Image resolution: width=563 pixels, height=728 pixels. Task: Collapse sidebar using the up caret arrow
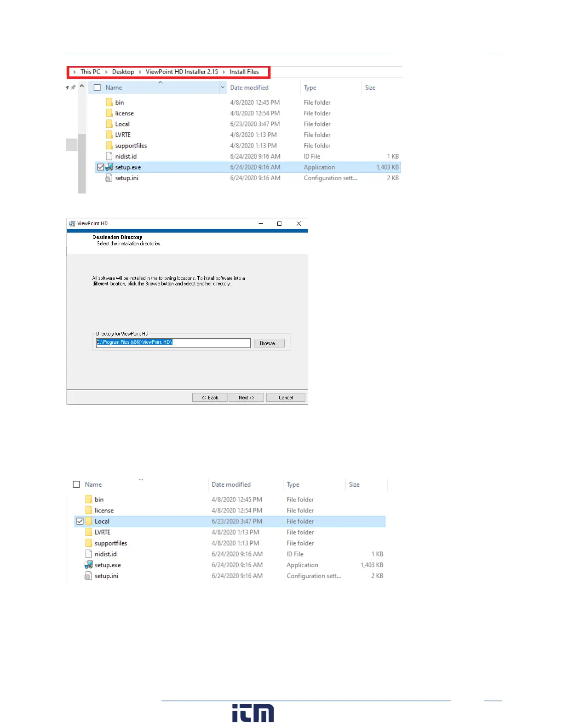(82, 86)
